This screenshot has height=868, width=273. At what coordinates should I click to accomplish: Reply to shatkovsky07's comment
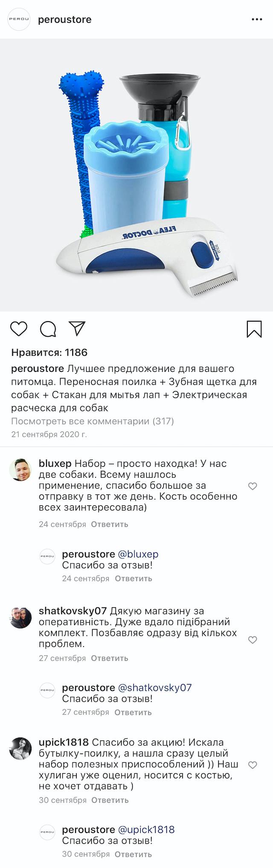tap(110, 658)
